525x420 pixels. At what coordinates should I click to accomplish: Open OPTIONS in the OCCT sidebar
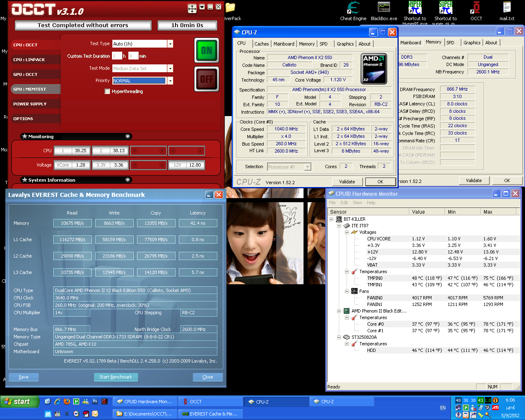coord(36,119)
